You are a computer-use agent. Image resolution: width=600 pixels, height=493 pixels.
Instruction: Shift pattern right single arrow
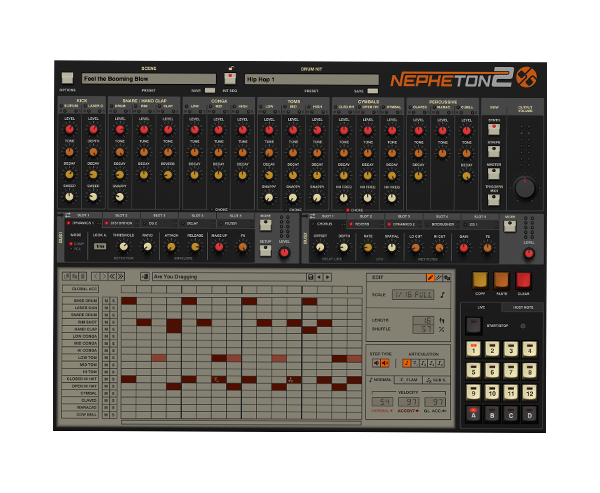coord(104,276)
